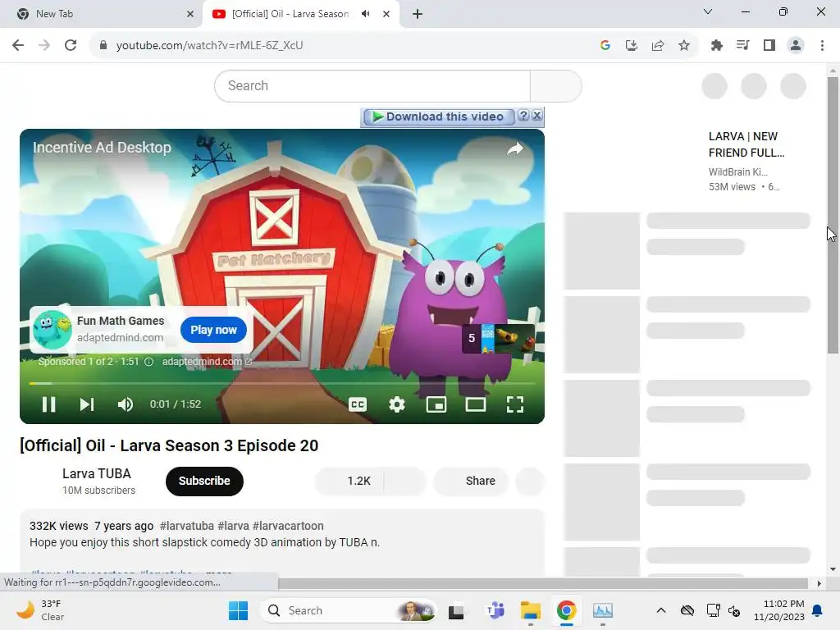840x630 pixels.
Task: Focus the YouTube Search input field
Action: click(372, 85)
